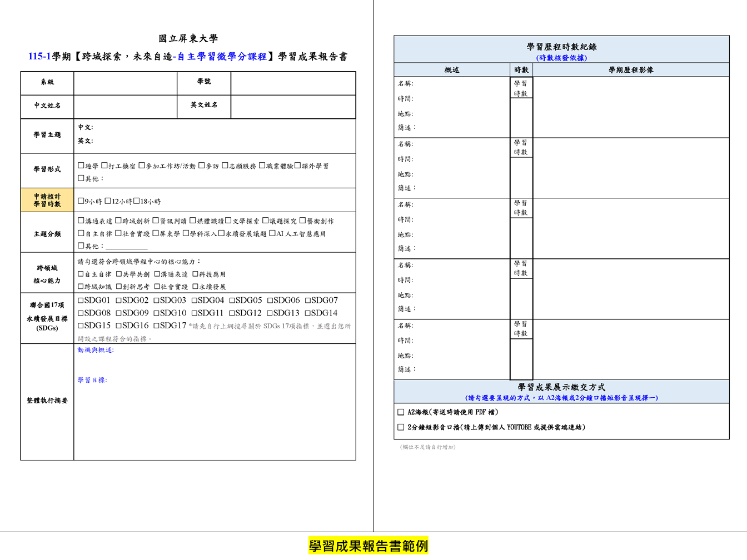Click the 學習成果報告書範例 highlighted caption
This screenshot has width=747, height=560.
(368, 546)
